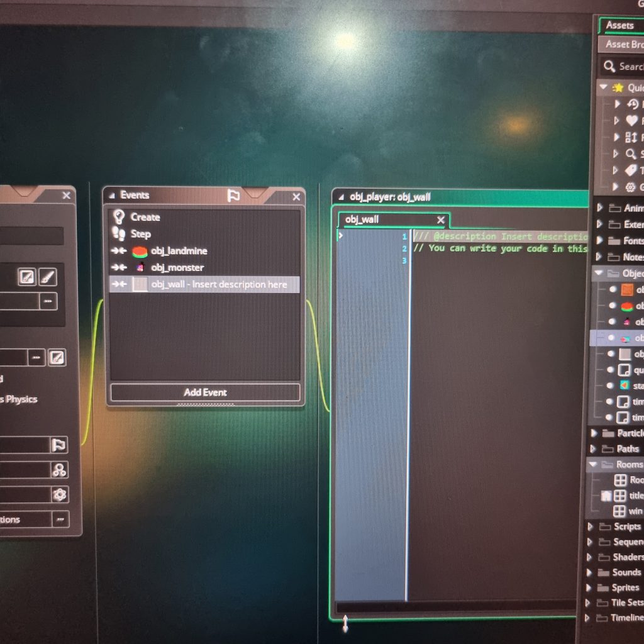
Task: Expand the Sounds folder
Action: point(590,572)
